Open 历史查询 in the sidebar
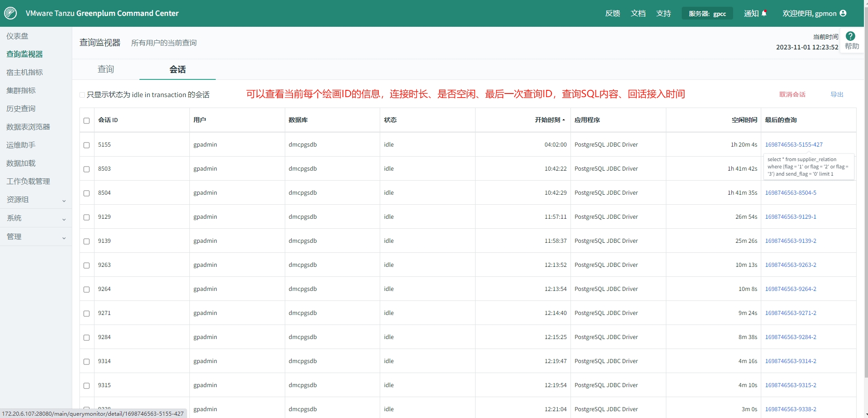 pyautogui.click(x=21, y=108)
